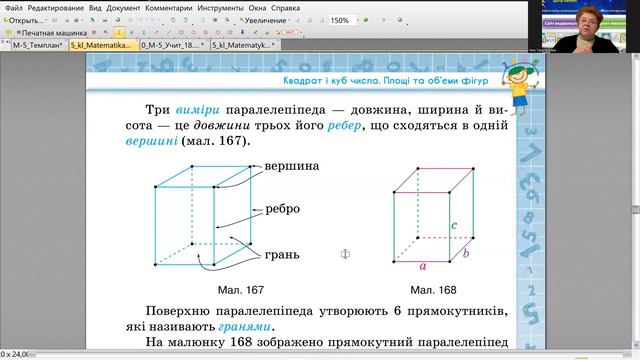The height and width of the screenshot is (360, 640).
Task: Click the Открыть open file button
Action: (23, 20)
